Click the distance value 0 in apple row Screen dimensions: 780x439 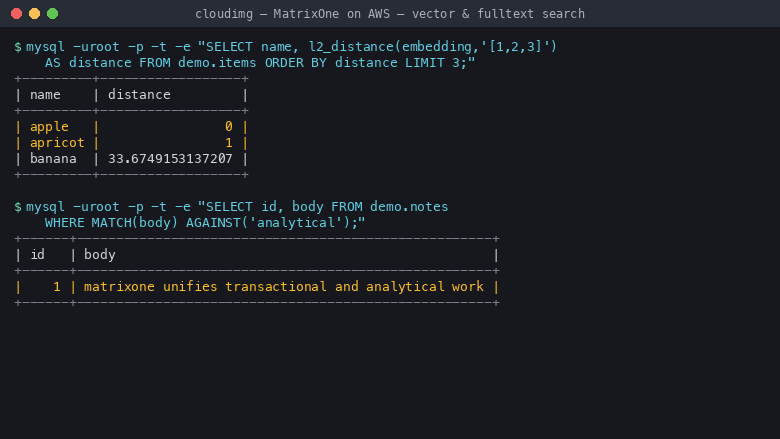tap(228, 126)
